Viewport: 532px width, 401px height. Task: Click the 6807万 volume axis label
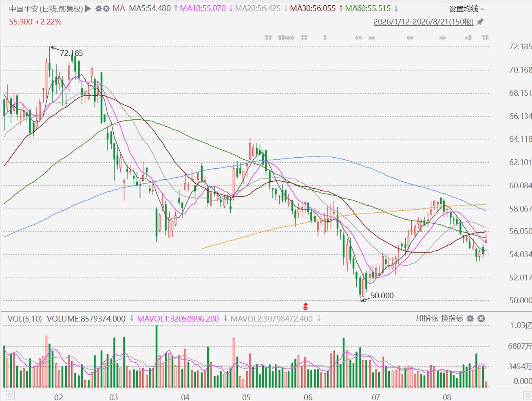point(520,346)
